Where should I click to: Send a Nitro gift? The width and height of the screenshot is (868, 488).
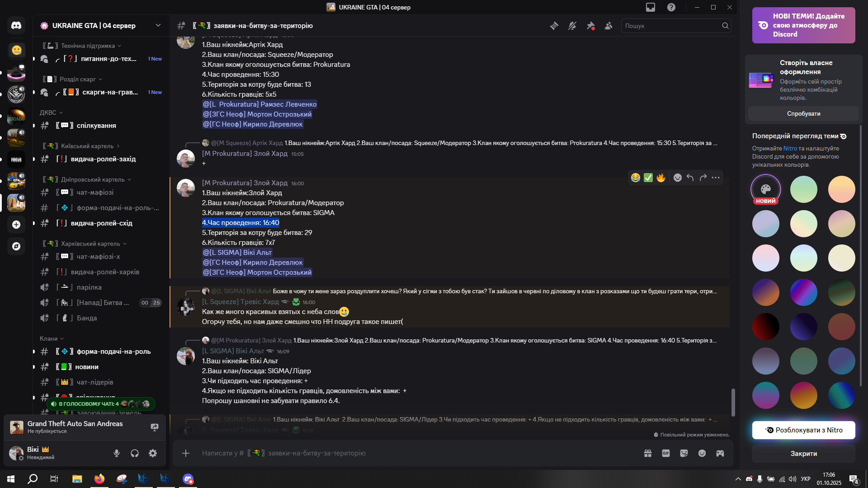pos(648,453)
